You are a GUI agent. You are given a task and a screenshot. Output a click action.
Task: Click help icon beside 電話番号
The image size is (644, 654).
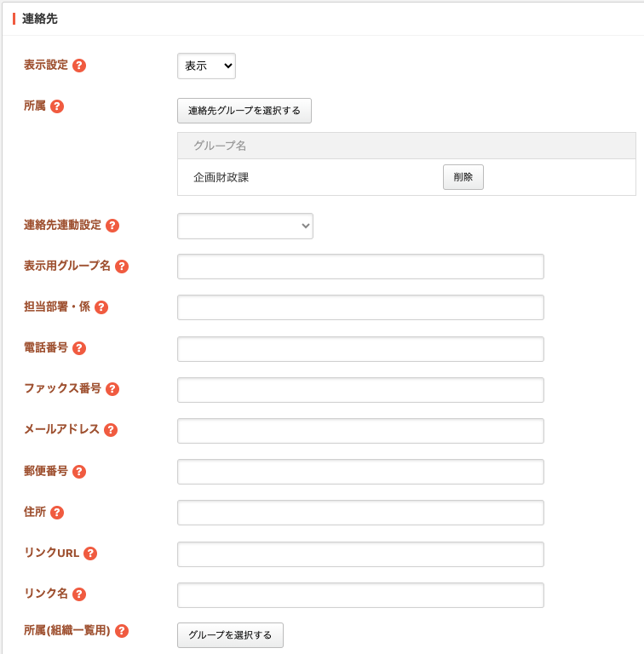point(79,348)
